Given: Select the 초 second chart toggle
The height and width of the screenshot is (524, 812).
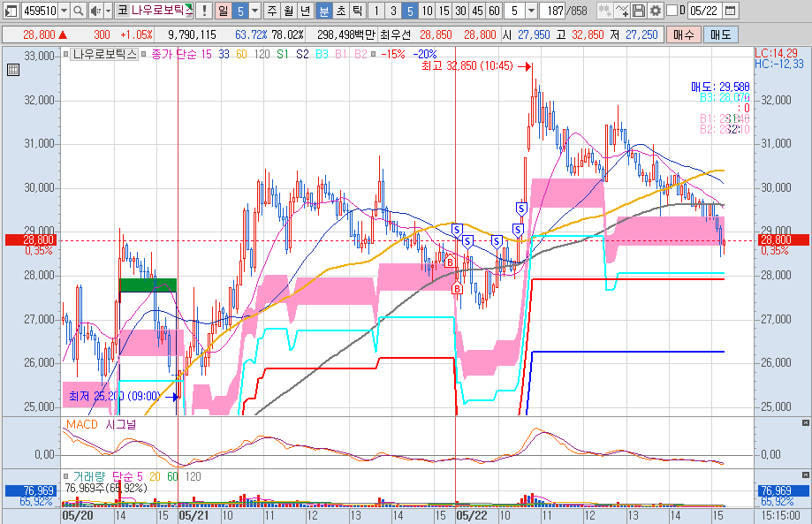Looking at the screenshot, I should pos(341,11).
